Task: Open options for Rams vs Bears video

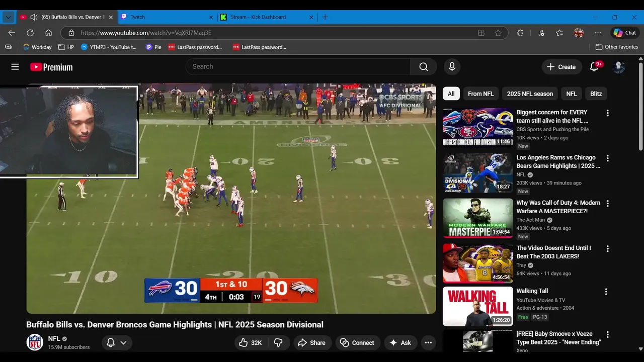Action: coord(607,158)
